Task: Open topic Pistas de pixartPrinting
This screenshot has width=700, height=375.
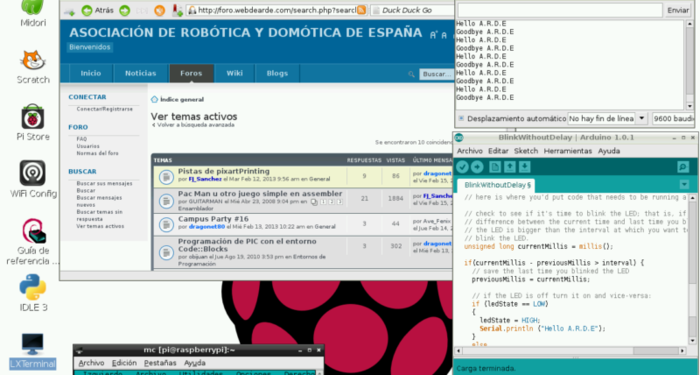Action: point(224,171)
